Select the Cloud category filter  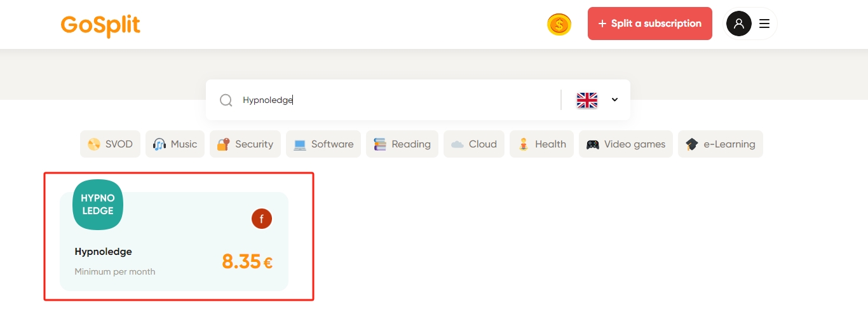[x=474, y=144]
